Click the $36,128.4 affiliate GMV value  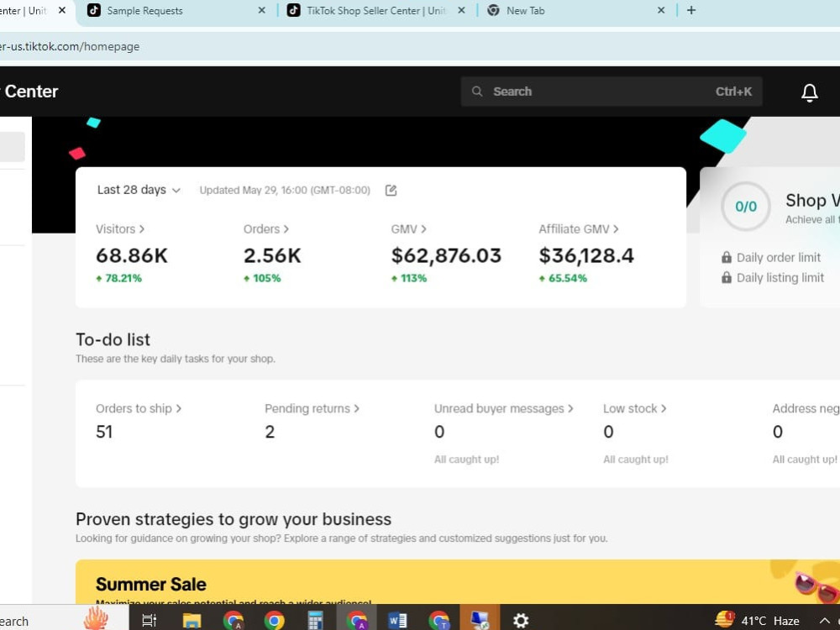click(586, 255)
